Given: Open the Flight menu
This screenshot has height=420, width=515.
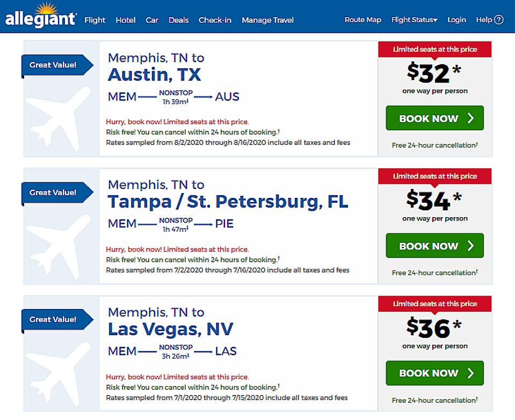Looking at the screenshot, I should [x=95, y=20].
